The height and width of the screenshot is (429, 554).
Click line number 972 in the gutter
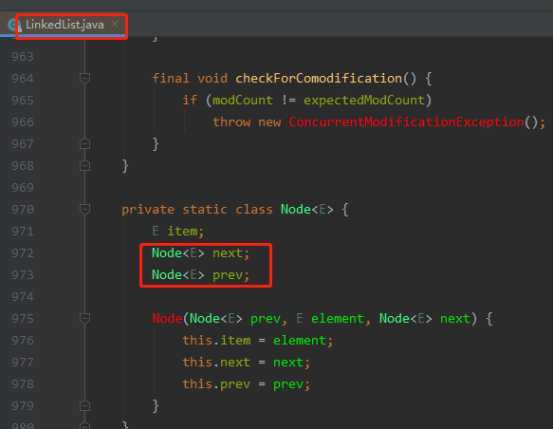pos(22,253)
